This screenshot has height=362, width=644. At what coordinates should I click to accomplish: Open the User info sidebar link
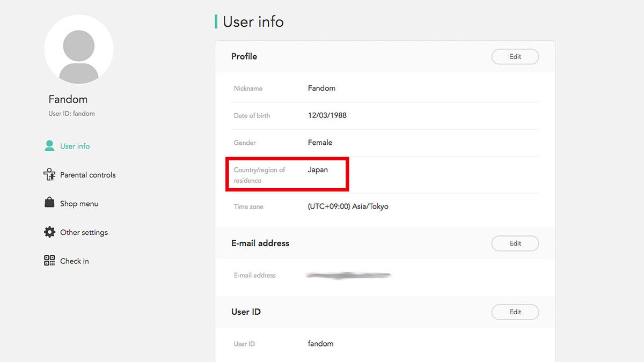pyautogui.click(x=75, y=146)
